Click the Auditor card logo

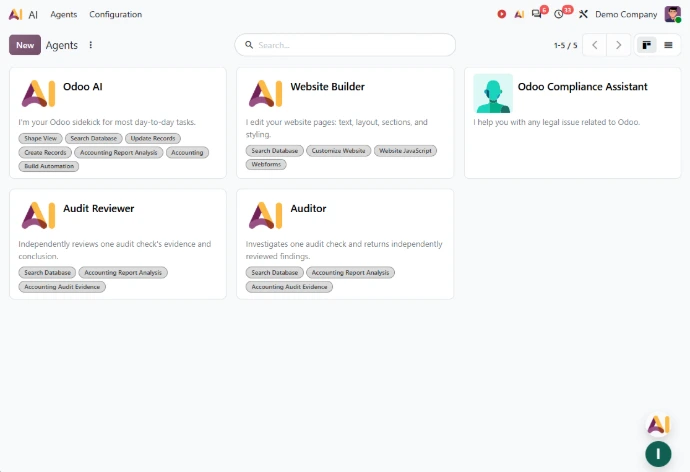pyautogui.click(x=265, y=215)
